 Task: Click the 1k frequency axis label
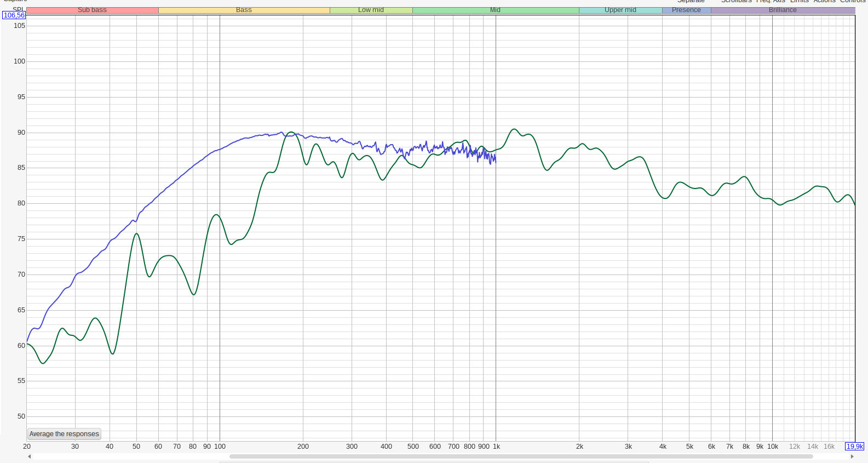pos(496,447)
